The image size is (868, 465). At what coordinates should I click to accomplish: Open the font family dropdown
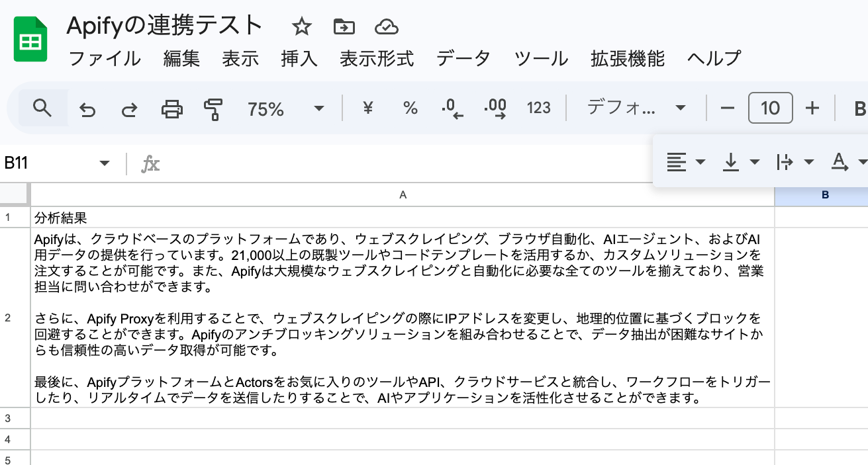[636, 108]
